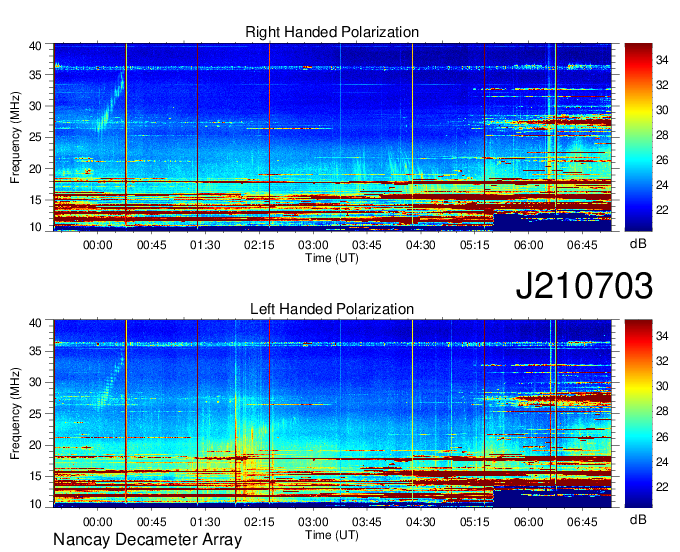680x552 pixels.
Task: Click the "dB" label under Right Handed colorbar
Action: 638,244
